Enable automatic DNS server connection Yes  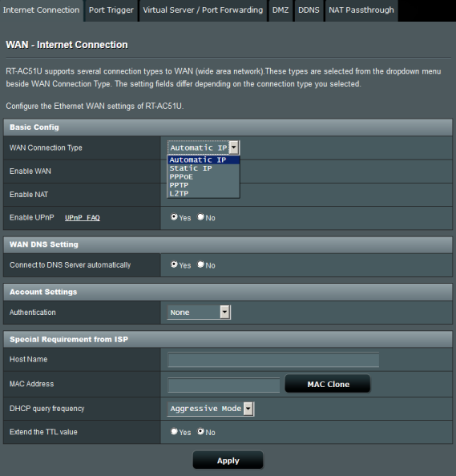[174, 264]
